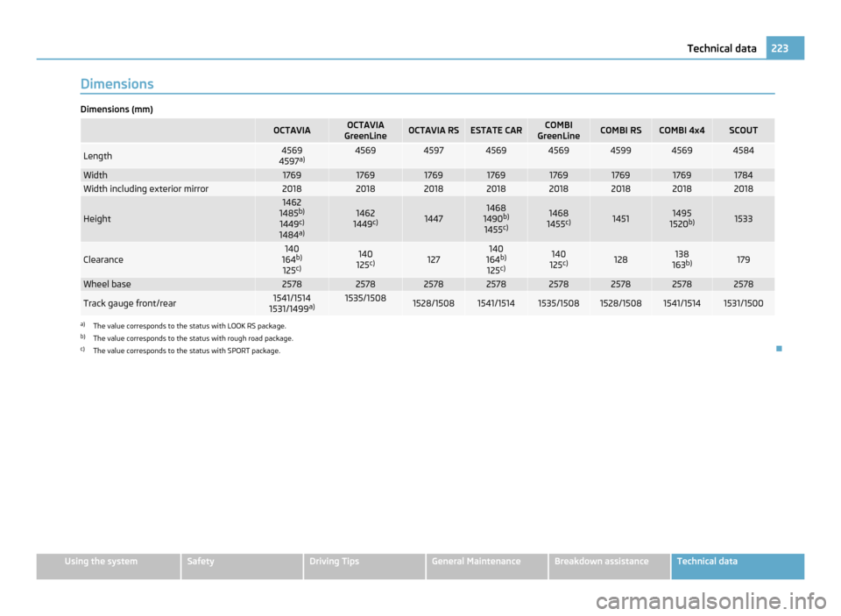Click SCOUT track gauge 1531/1500
This screenshot has height=616, width=841.
click(744, 304)
